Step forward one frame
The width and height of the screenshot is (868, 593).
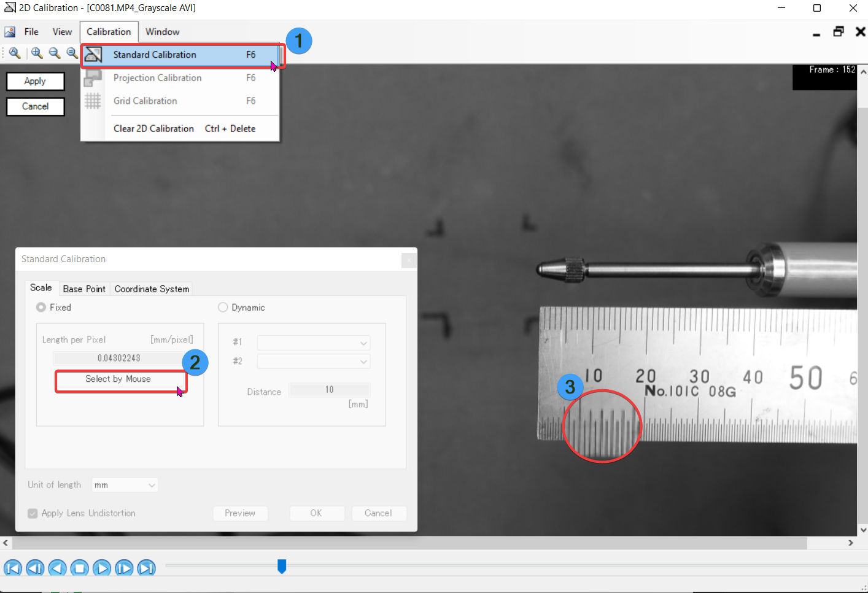[124, 568]
